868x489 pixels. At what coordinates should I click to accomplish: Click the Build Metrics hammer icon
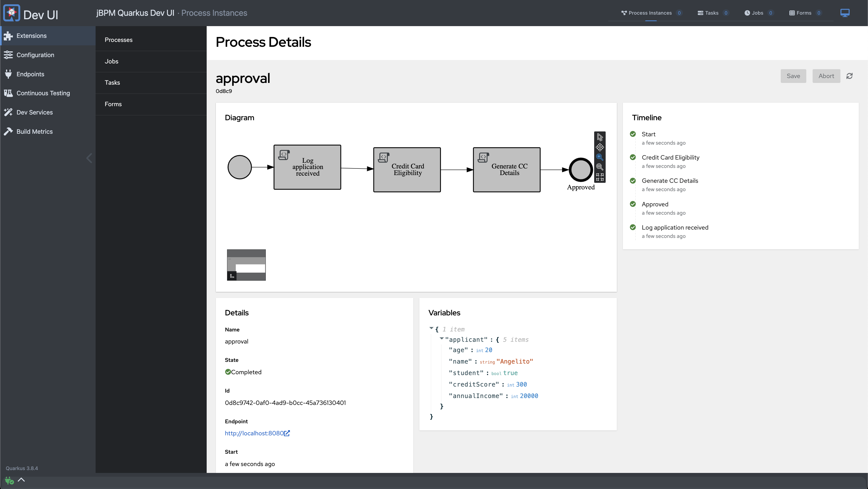[x=8, y=131]
